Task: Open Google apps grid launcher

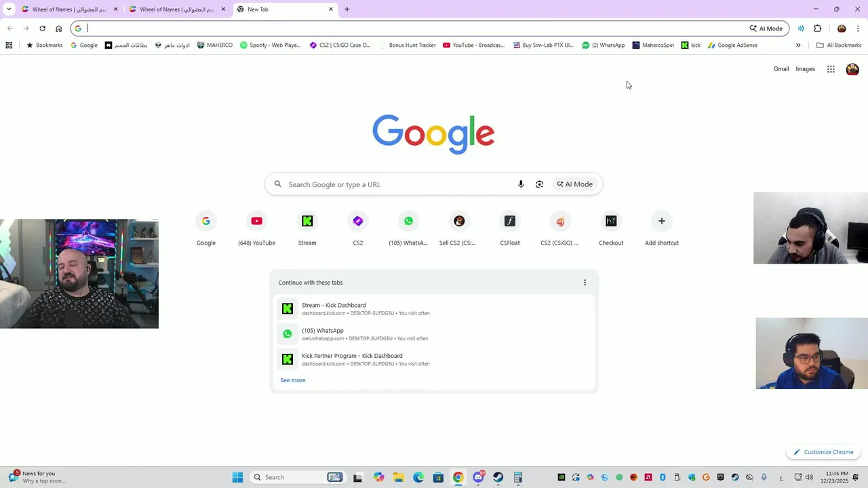Action: click(x=831, y=69)
